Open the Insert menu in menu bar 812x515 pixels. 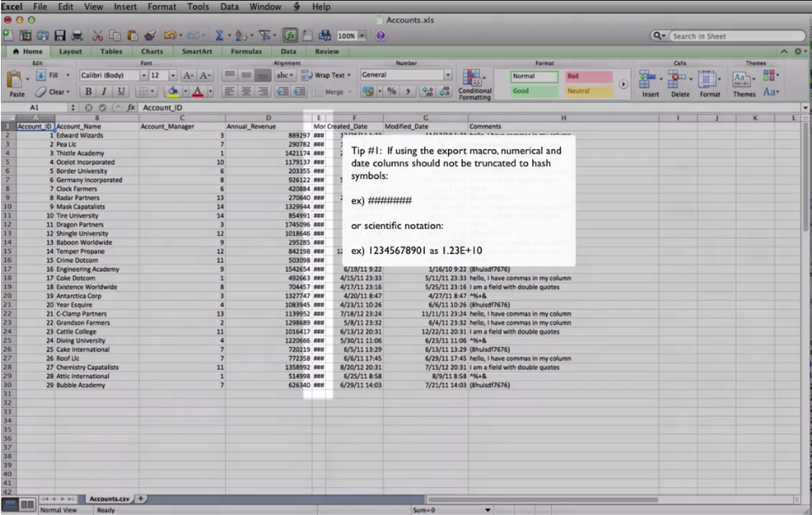point(125,7)
